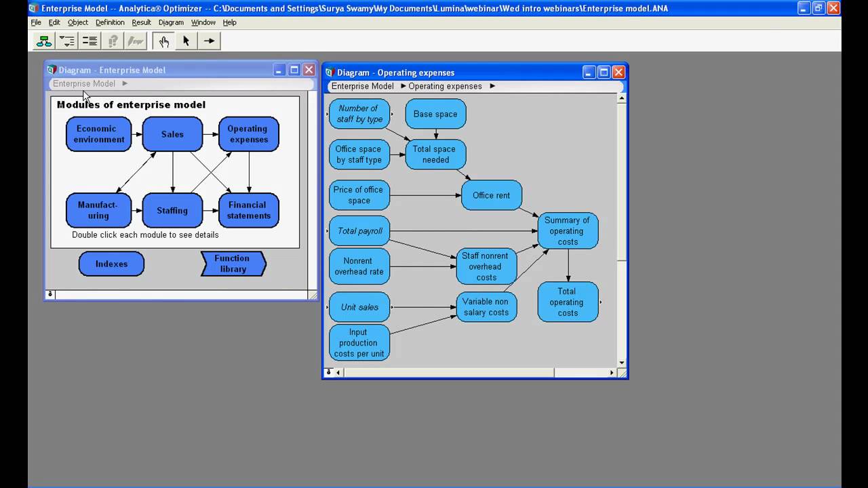The width and height of the screenshot is (868, 488).
Task: Click scroll-left arrow in Operating expenses window
Action: [338, 372]
